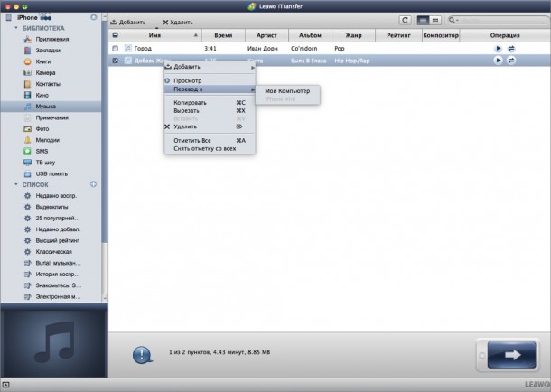The height and width of the screenshot is (392, 551).
Task: Play the selected Hip Hop/Rap track
Action: pyautogui.click(x=498, y=61)
